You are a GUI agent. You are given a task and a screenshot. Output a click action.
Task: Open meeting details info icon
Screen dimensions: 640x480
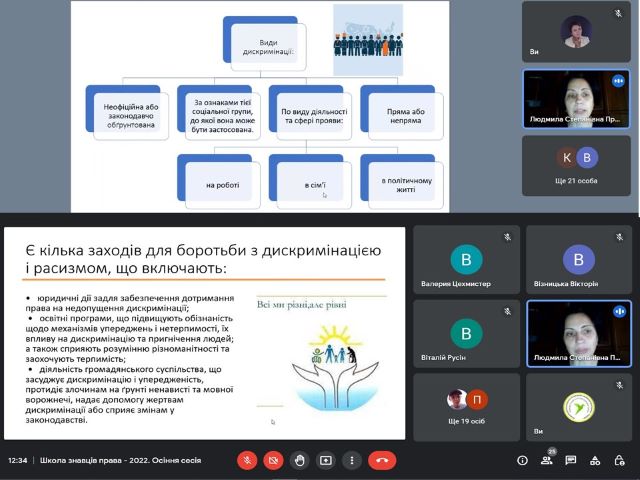click(522, 460)
